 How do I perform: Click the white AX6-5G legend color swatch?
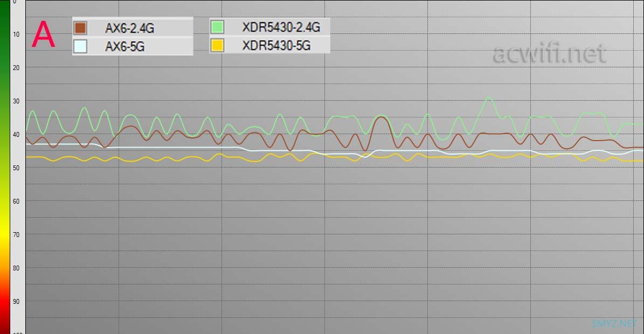pos(80,46)
